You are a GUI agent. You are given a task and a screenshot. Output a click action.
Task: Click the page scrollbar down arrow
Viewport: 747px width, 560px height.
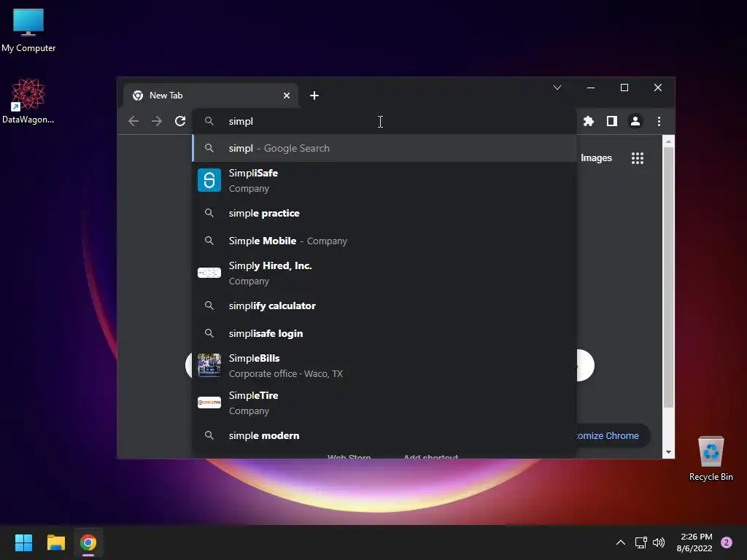pos(668,452)
